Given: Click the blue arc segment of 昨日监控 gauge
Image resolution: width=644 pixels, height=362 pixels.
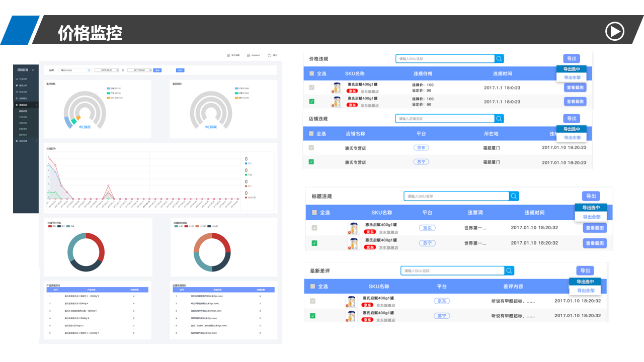Looking at the screenshot, I should 68,122.
